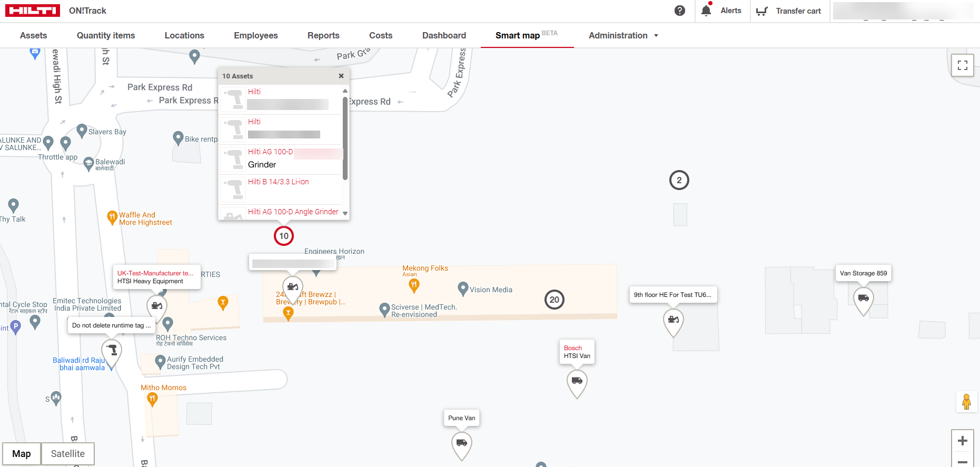Expand the cluster of 2 assets
The width and height of the screenshot is (980, 467).
pyautogui.click(x=679, y=180)
